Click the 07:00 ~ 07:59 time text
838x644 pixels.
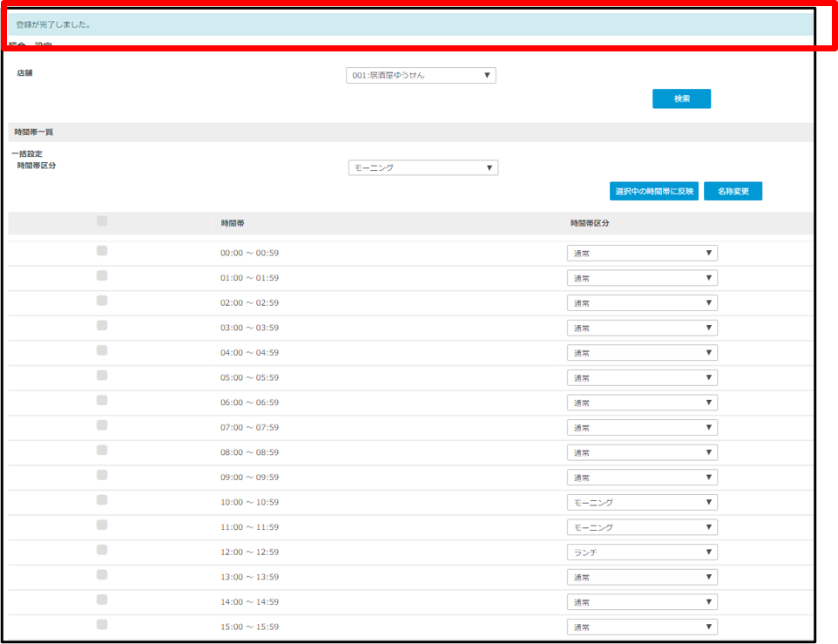250,428
